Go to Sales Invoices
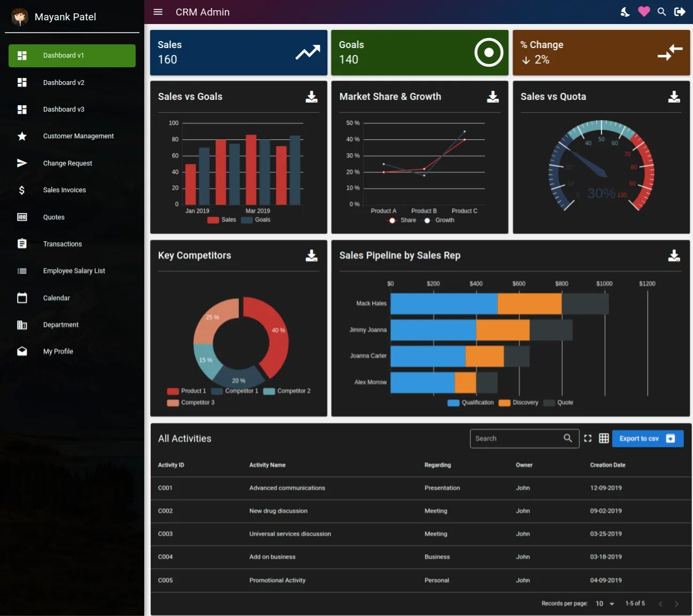 72,190
